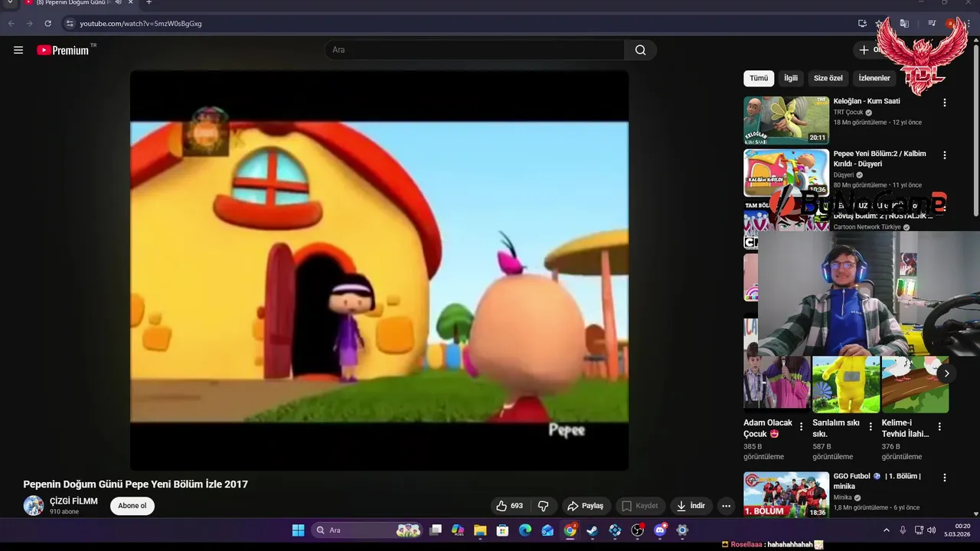Click the Windows taskbar search box
The height and width of the screenshot is (551, 980).
click(367, 530)
